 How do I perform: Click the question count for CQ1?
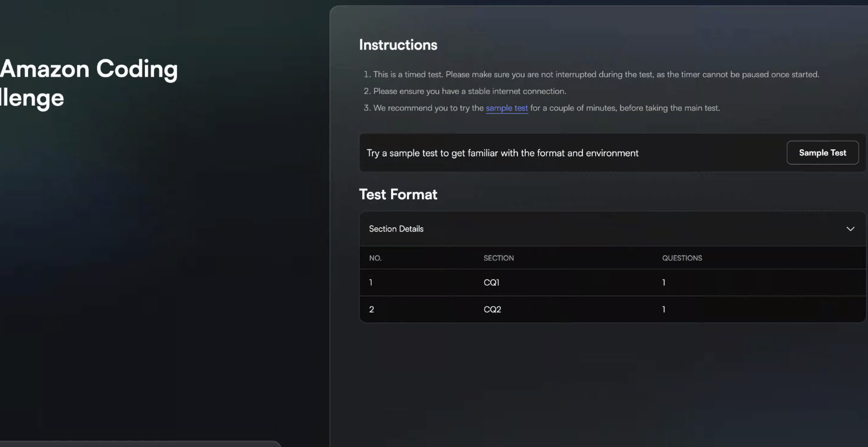[x=663, y=282]
